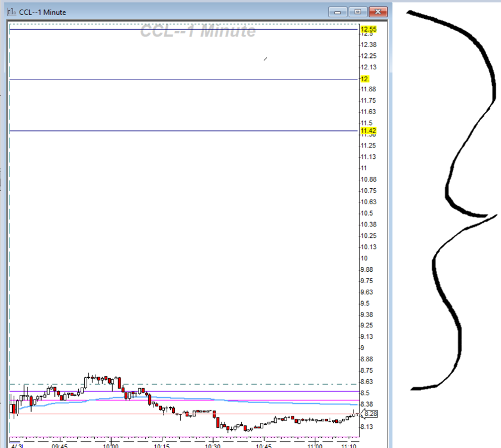The image size is (501, 448).
Task: Click the yellow 11.42 price level label
Action: [368, 131]
